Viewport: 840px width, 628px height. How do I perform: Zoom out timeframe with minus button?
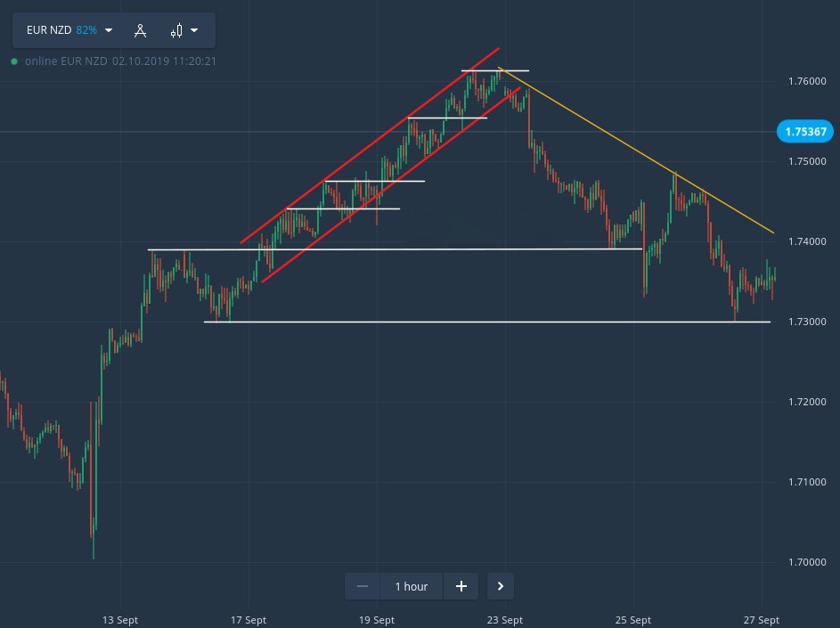click(x=363, y=586)
